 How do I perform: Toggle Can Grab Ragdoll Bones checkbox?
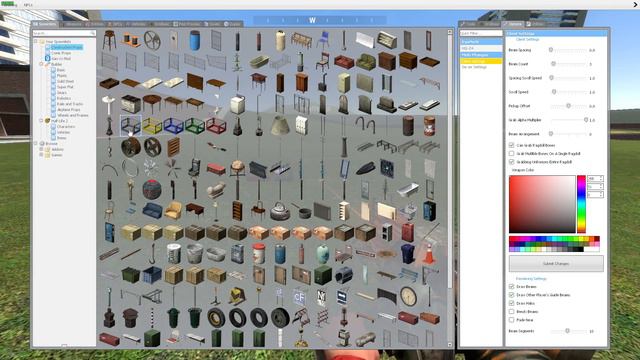point(511,145)
